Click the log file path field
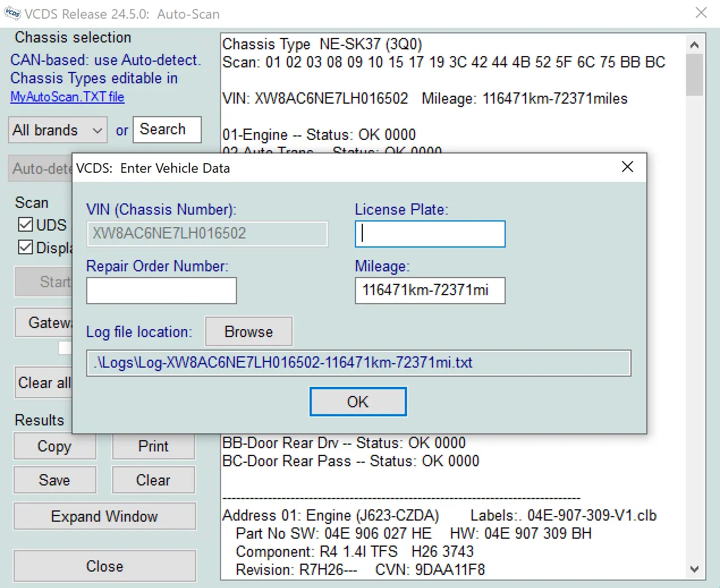The height and width of the screenshot is (588, 720). point(358,363)
